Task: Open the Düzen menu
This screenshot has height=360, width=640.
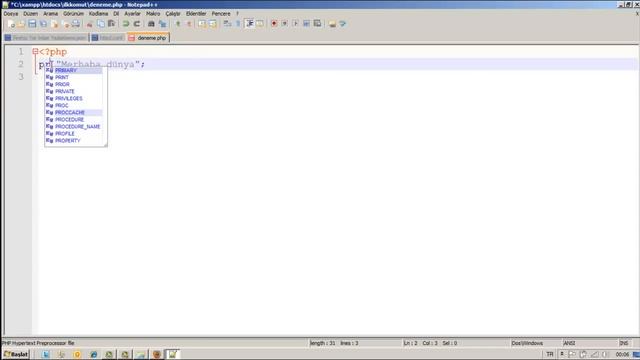Action: [x=31, y=13]
